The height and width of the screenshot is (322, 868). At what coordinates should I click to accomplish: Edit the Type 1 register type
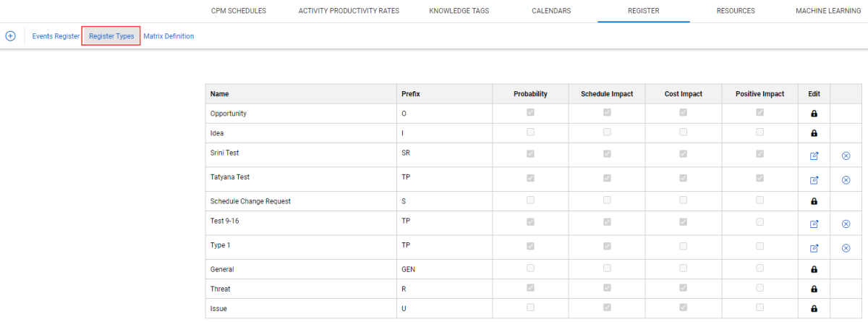(x=814, y=248)
